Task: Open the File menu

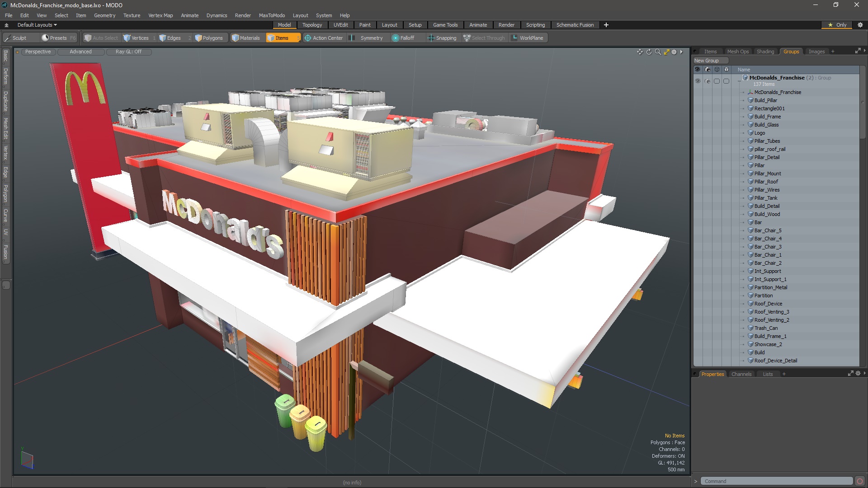Action: (x=9, y=15)
